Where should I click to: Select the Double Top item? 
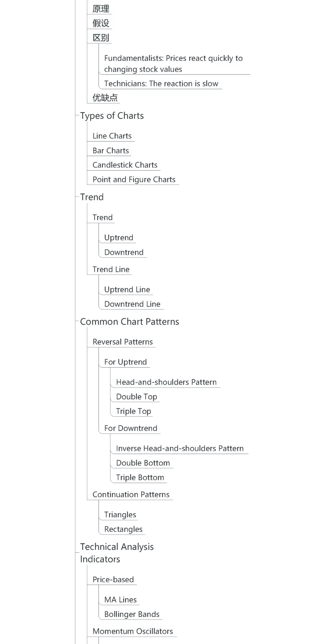point(136,397)
